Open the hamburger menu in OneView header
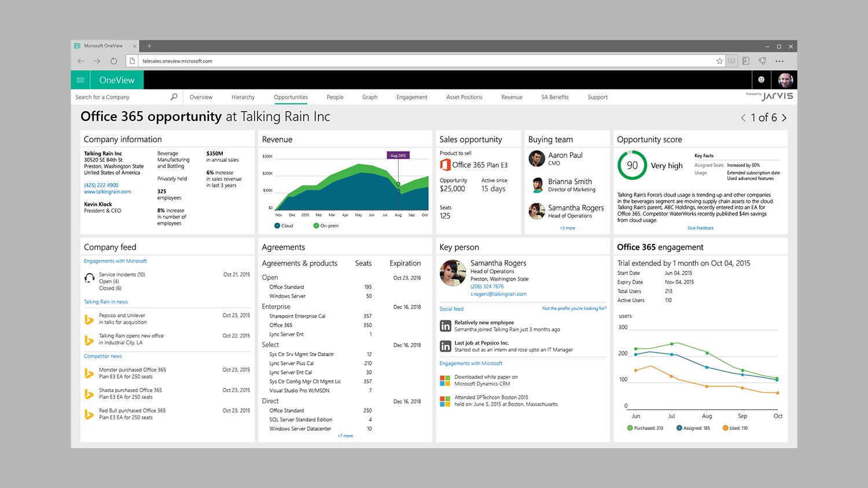This screenshot has width=868, height=488. (80, 80)
